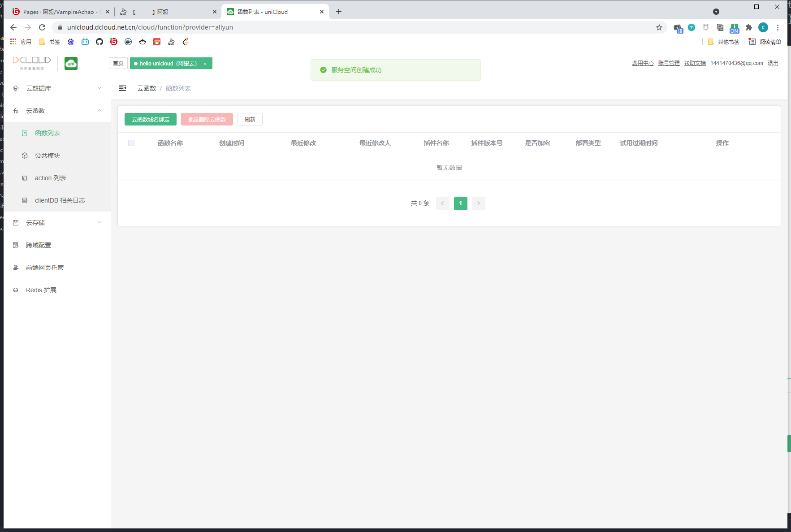Open the 帮助文档 link

click(x=695, y=63)
